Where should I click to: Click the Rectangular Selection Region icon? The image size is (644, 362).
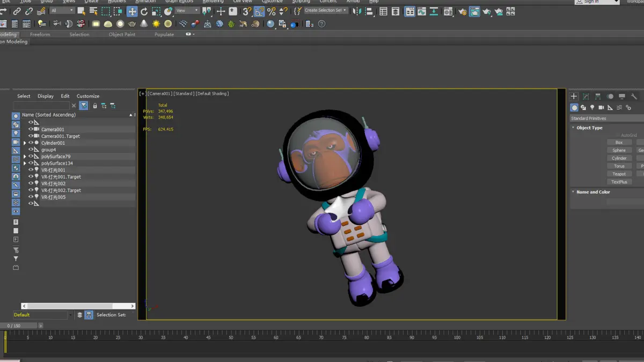106,11
